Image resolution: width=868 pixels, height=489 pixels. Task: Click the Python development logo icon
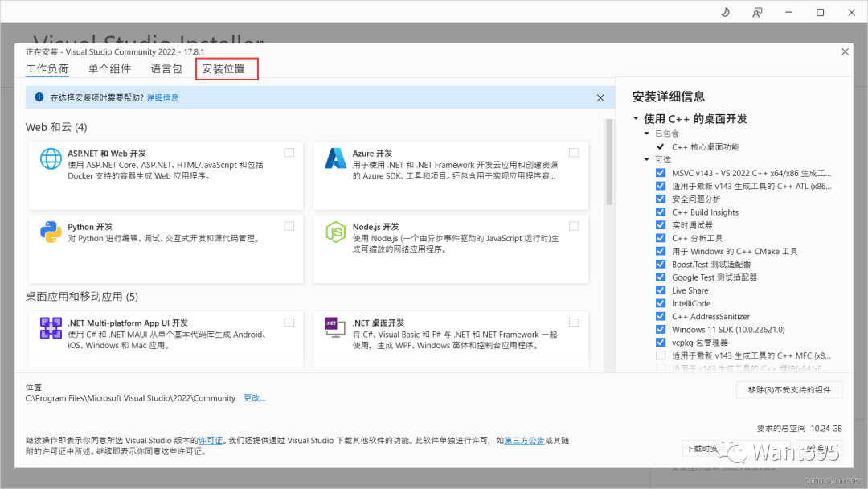(x=51, y=232)
